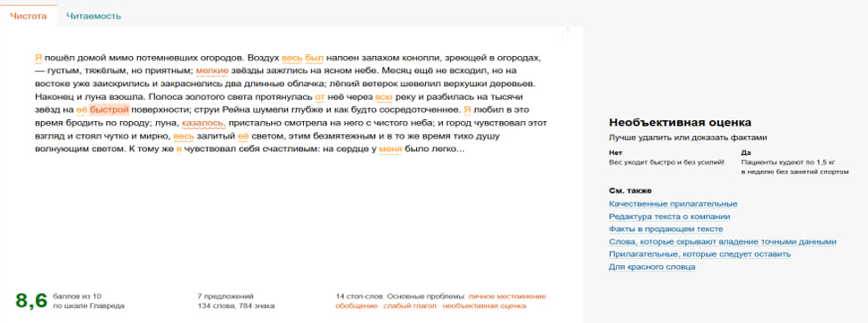
Task: Click highlighted word был after весь
Action: [314, 58]
